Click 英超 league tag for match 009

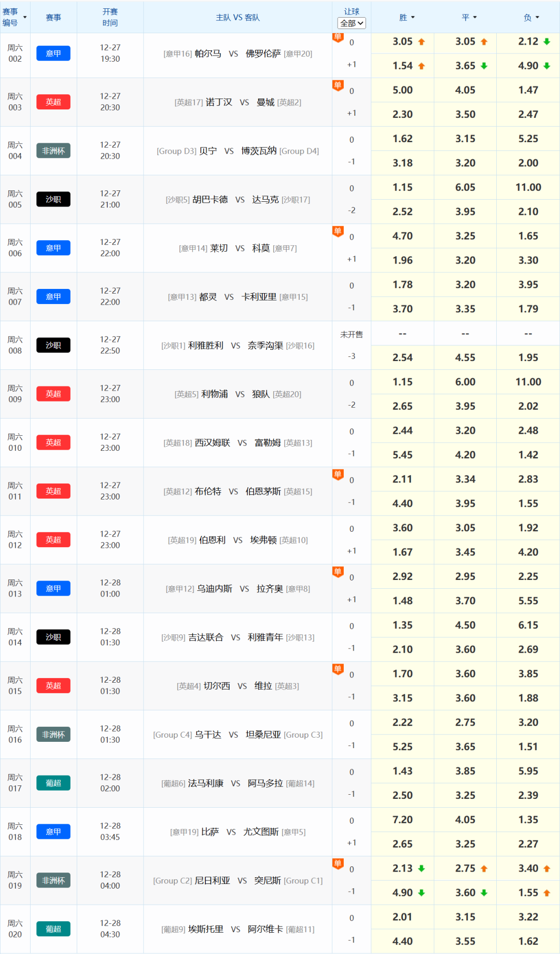click(x=53, y=394)
